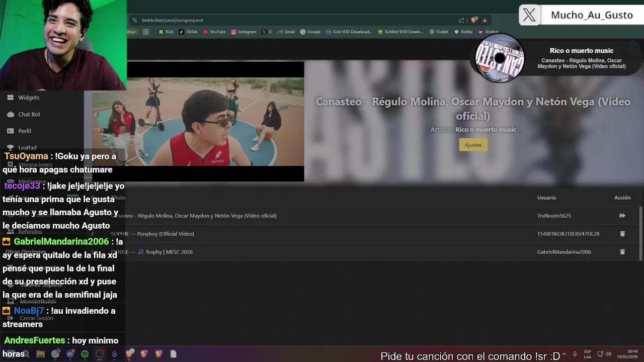Click the Widgets sidebar icon
This screenshot has width=644, height=362.
[10, 98]
